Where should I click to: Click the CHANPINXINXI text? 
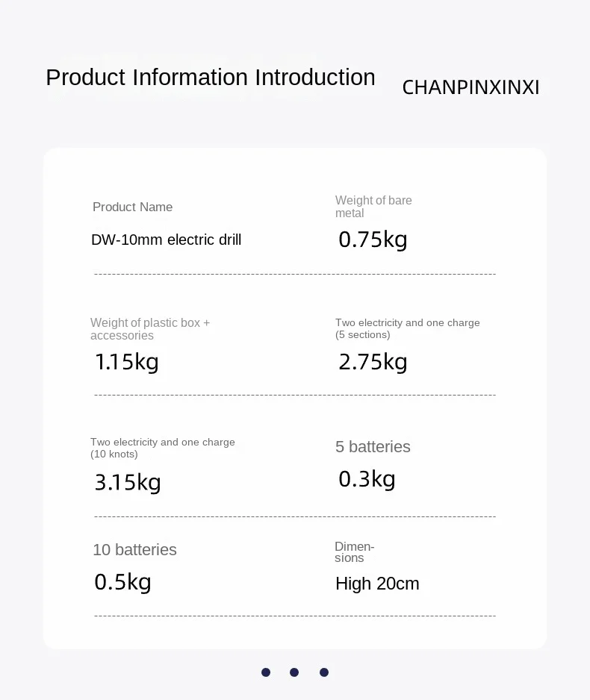471,87
